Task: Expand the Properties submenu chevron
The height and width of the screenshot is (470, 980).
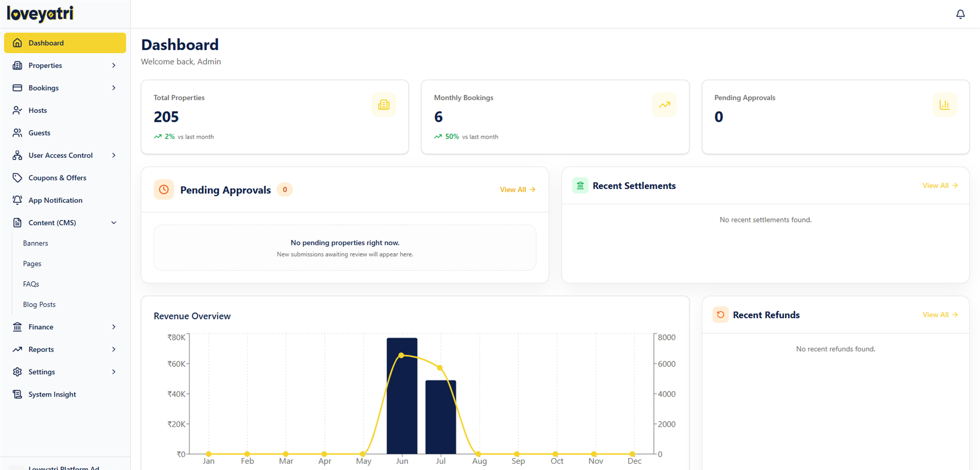Action: (x=114, y=66)
